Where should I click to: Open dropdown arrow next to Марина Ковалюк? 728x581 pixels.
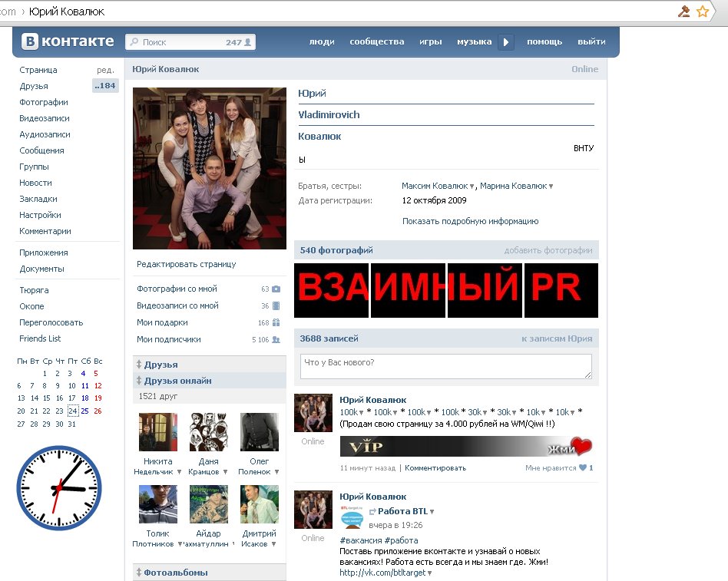[551, 187]
